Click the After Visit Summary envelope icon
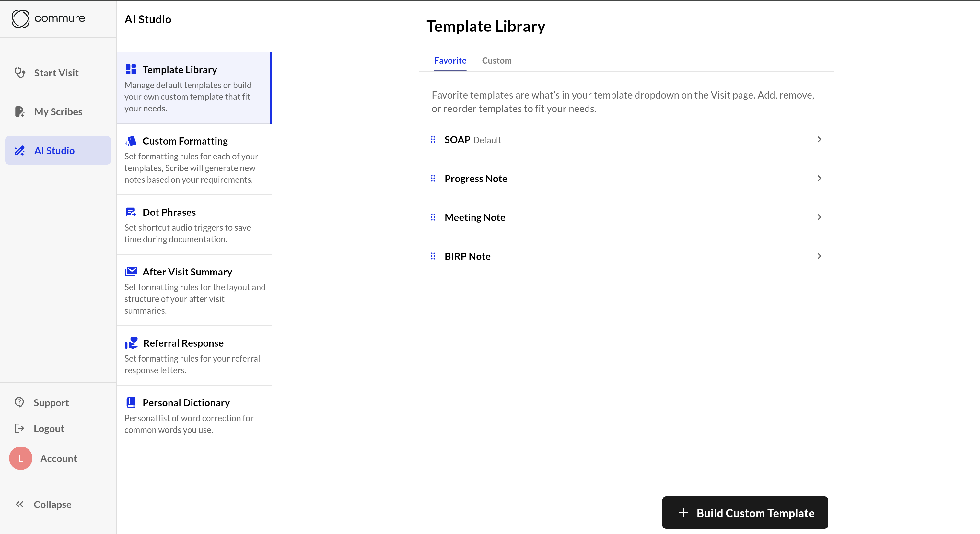 click(x=131, y=272)
